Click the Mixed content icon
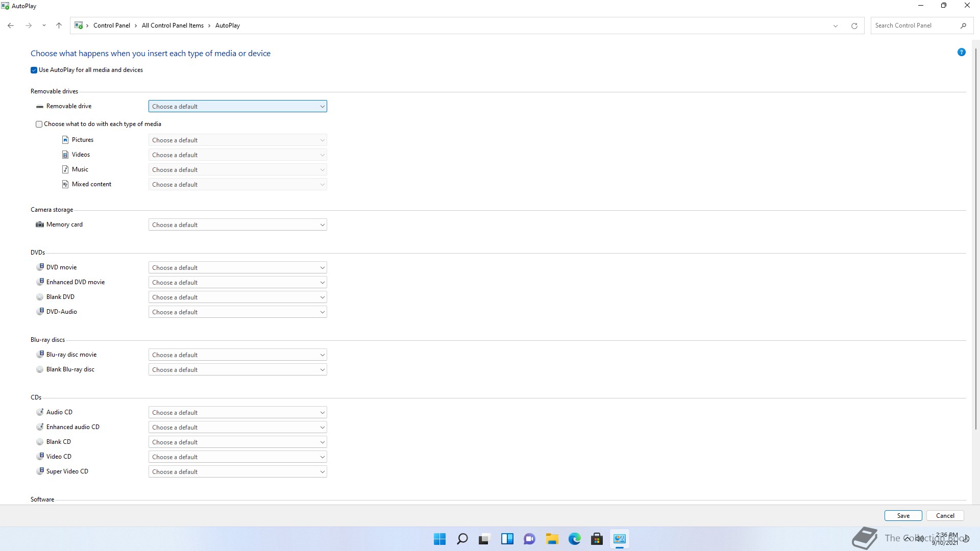The image size is (980, 551). click(65, 184)
